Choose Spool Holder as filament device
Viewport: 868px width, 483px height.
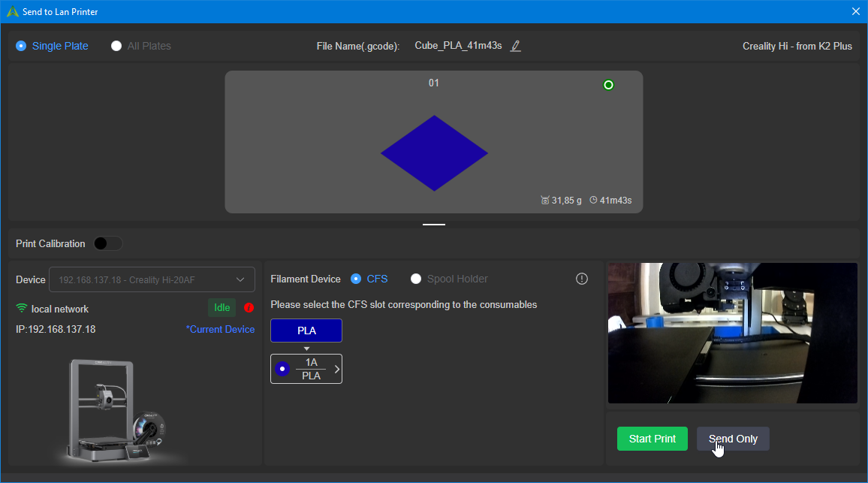coord(449,279)
